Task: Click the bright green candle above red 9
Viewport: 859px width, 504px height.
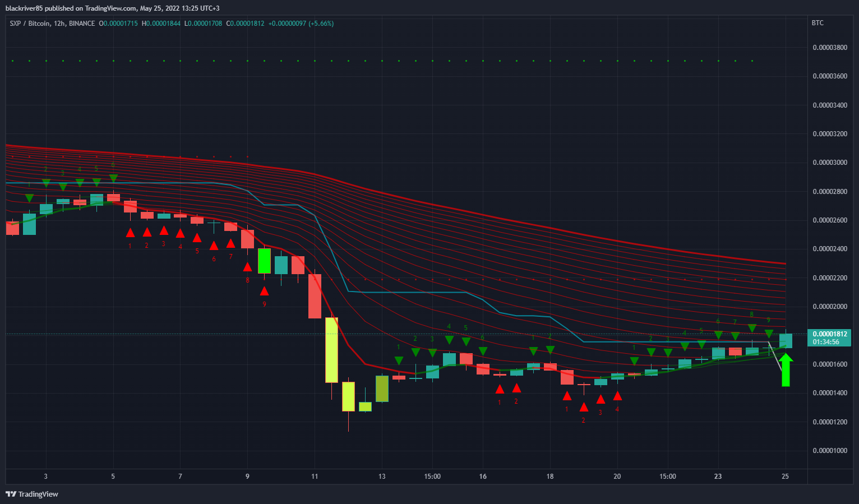Action: coord(264,261)
